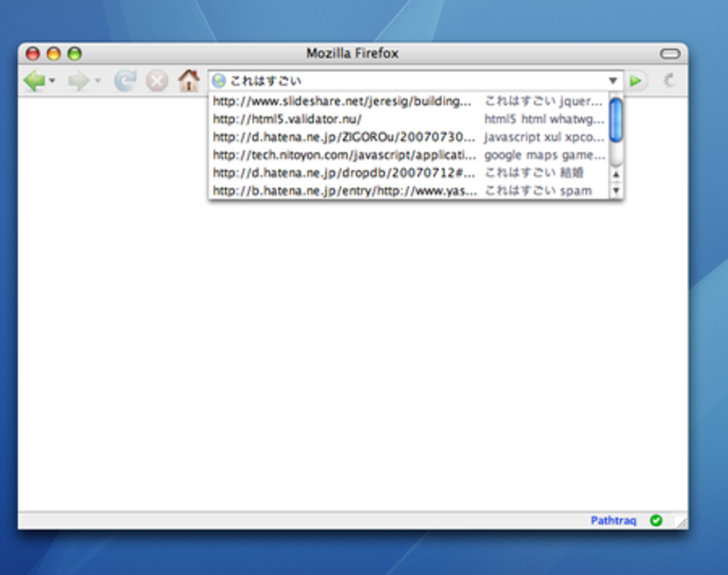Click the yellow minimize window button
The image size is (728, 575).
54,54
